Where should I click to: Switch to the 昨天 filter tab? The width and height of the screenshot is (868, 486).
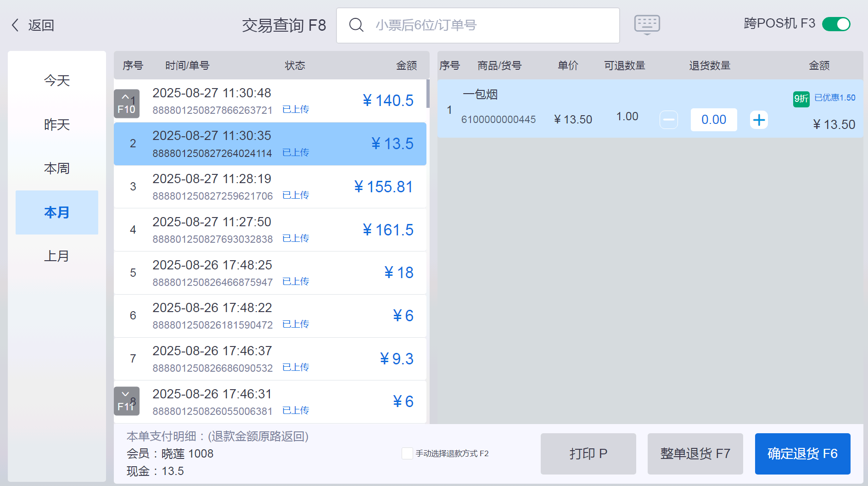click(x=57, y=124)
